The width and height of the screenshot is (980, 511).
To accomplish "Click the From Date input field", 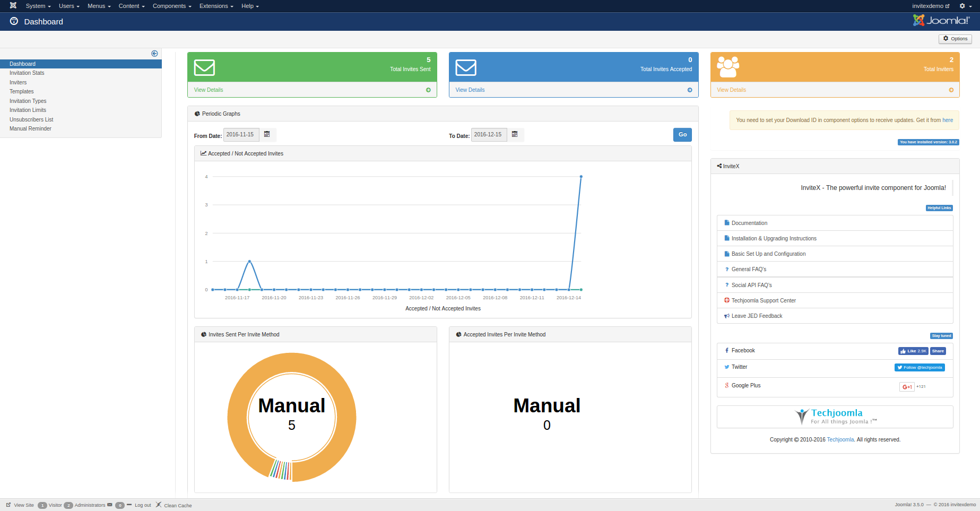I will (x=241, y=135).
